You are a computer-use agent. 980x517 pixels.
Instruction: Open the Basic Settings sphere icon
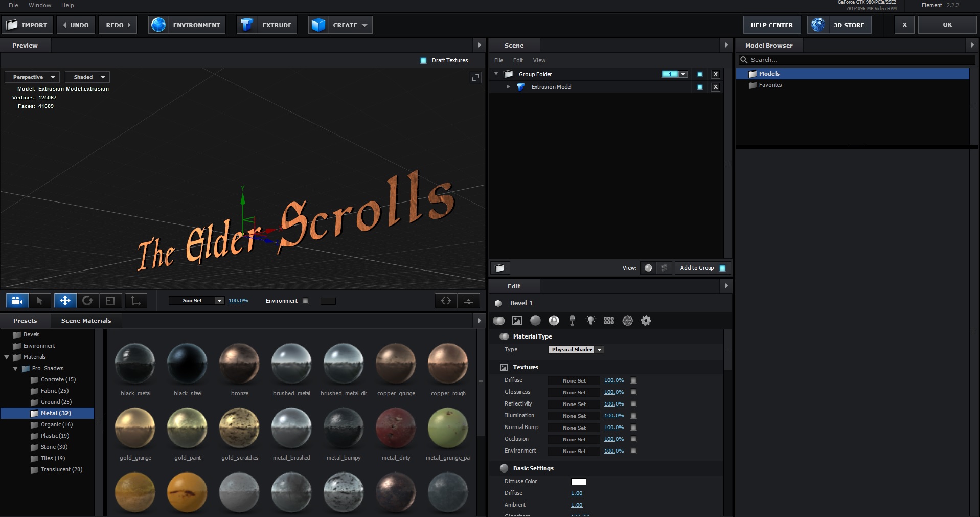(535, 321)
